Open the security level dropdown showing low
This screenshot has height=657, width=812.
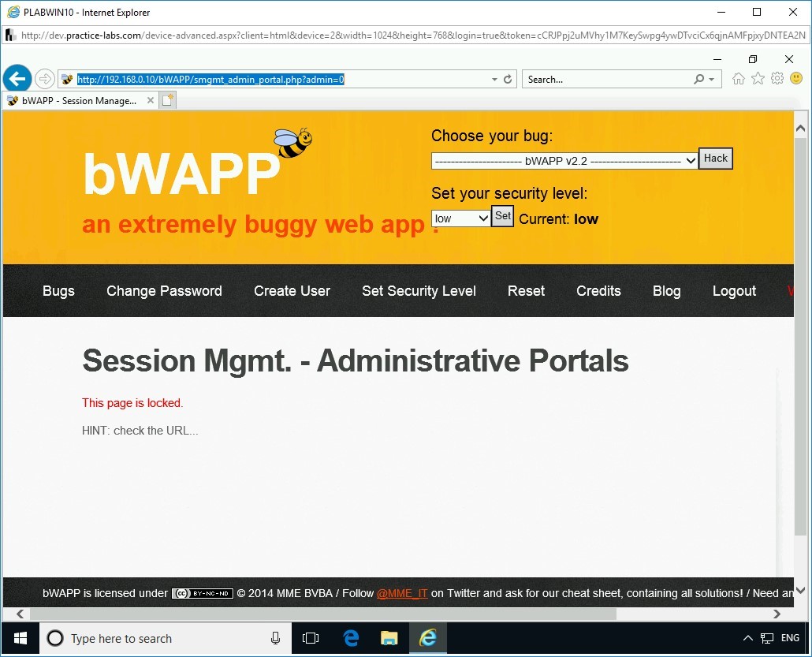(x=460, y=218)
